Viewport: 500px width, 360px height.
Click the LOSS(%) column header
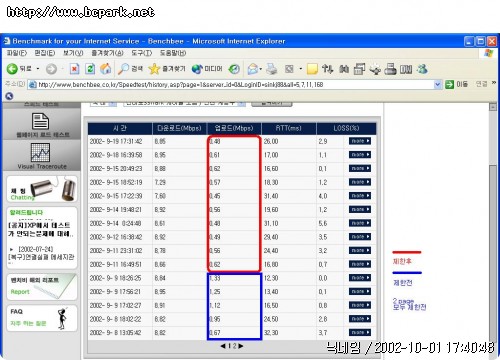coord(346,128)
